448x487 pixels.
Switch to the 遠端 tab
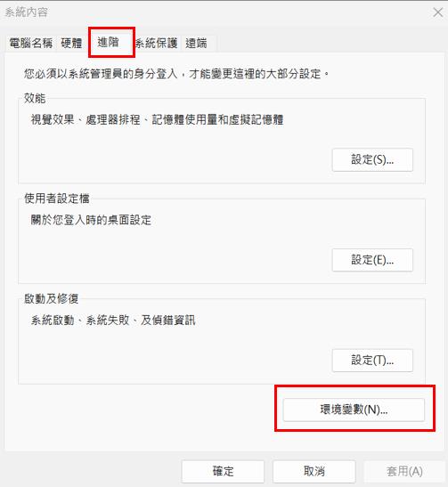tap(196, 43)
